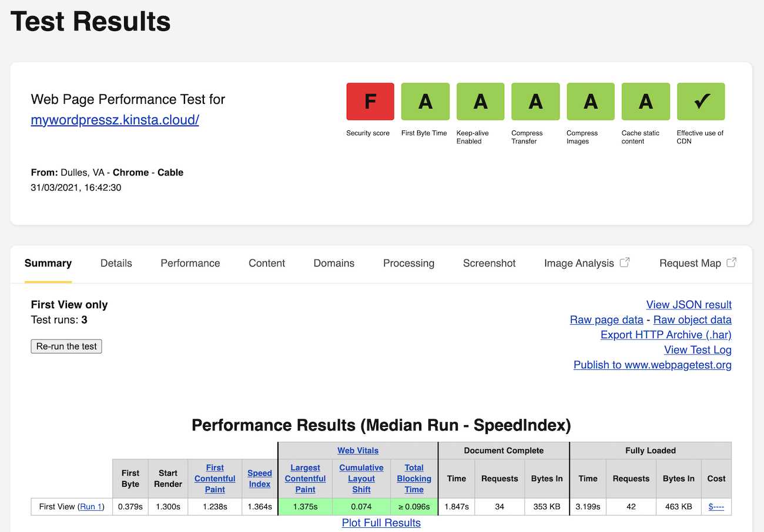Click Export HTTP Archive (.har) link
Screen dimensions: 764x532
tap(666, 335)
